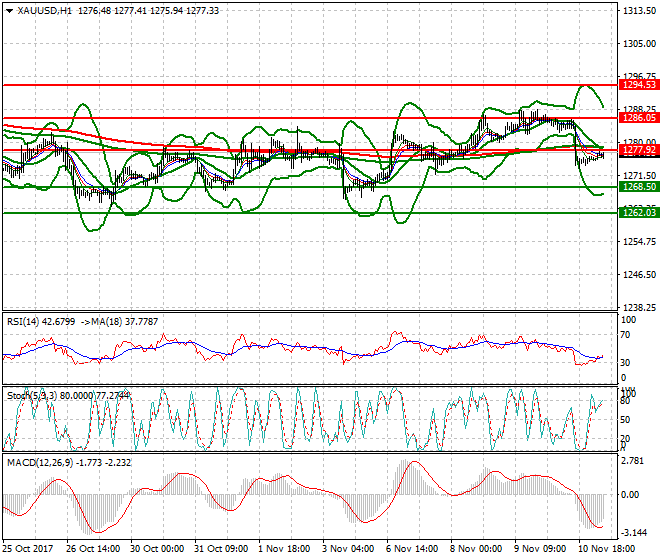Click the 9 Nov 09:00 time axis label
660x560 pixels.
point(540,549)
